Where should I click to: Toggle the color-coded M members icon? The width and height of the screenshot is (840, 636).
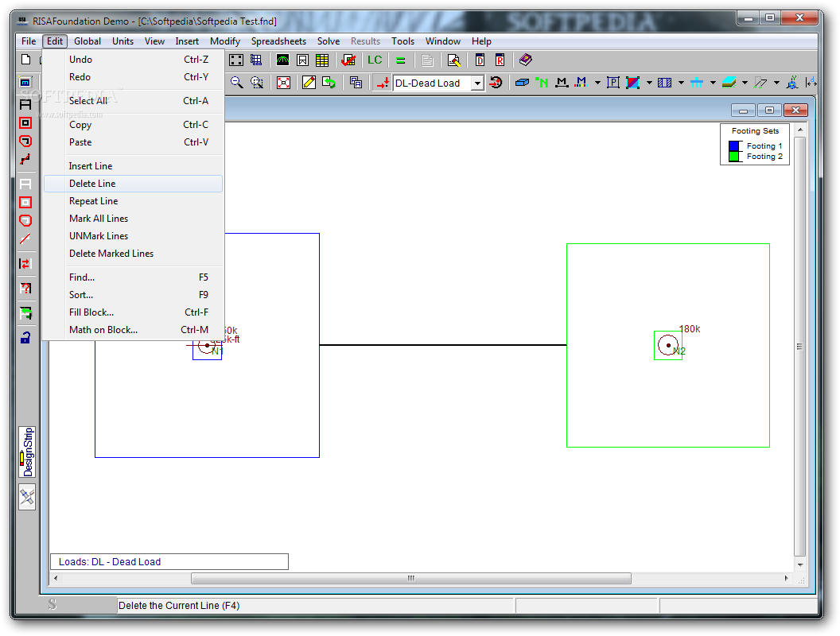581,83
